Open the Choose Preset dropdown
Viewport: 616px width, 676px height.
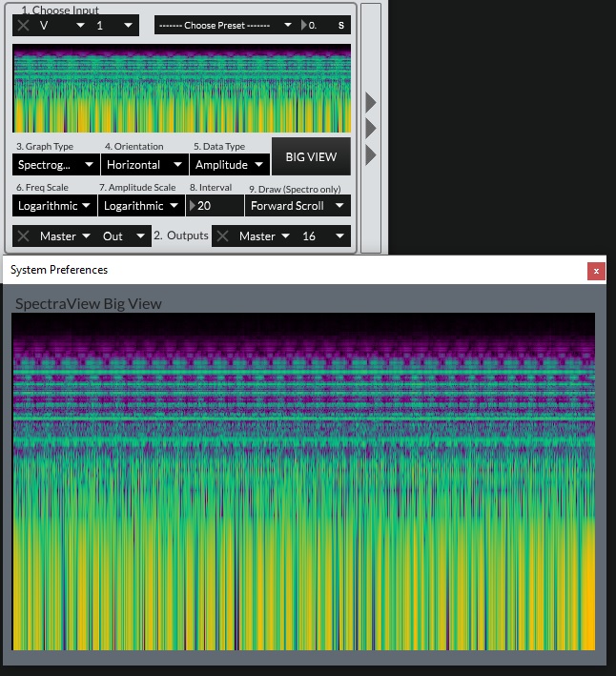click(224, 26)
